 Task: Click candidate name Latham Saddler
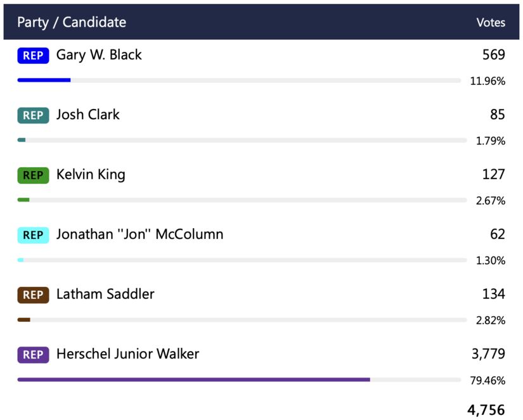pyautogui.click(x=105, y=294)
